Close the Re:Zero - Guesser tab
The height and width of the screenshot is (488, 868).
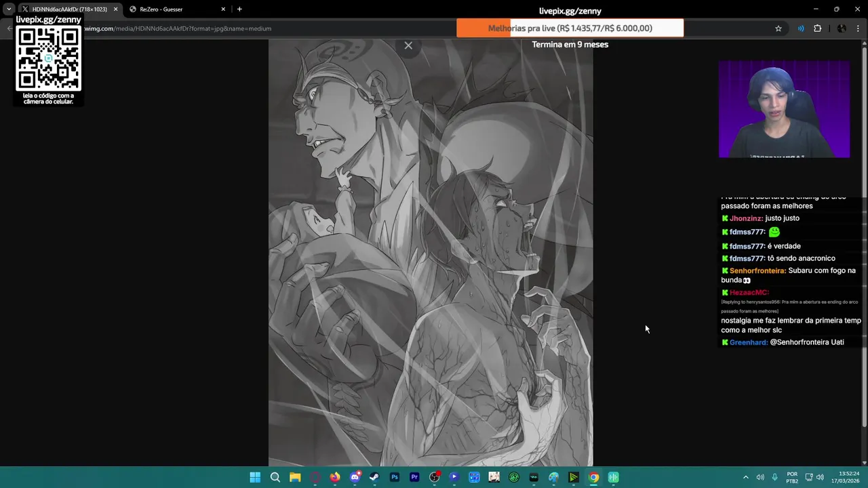coord(223,9)
